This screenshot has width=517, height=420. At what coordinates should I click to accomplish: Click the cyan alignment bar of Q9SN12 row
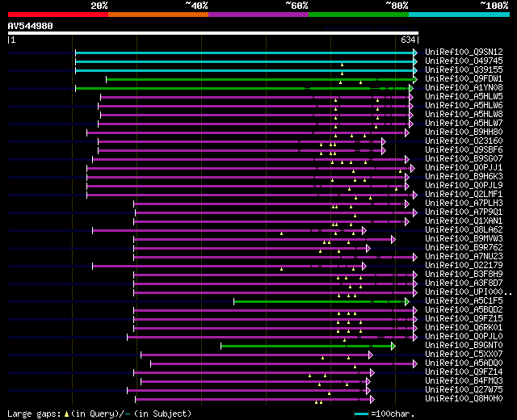click(245, 52)
